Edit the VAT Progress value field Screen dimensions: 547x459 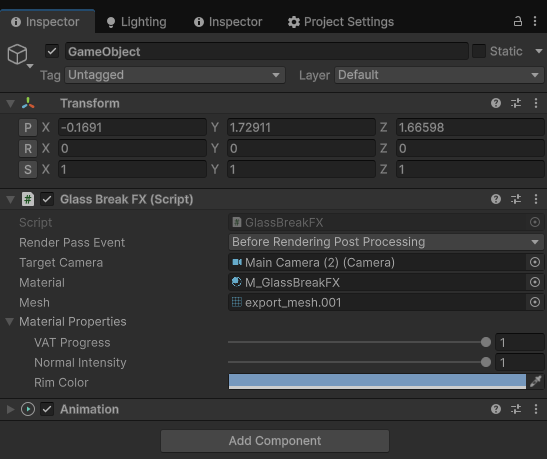(x=520, y=343)
